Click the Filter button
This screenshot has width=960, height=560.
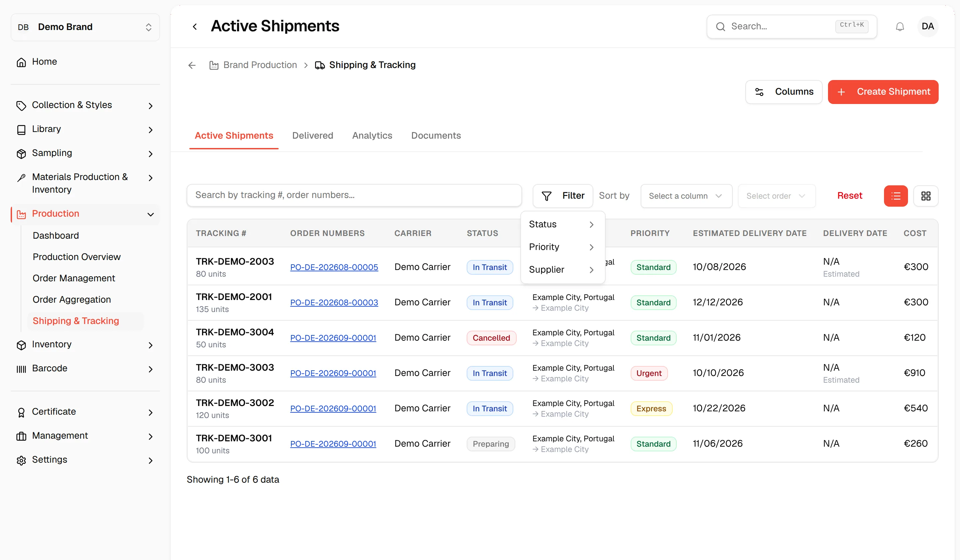(x=563, y=196)
